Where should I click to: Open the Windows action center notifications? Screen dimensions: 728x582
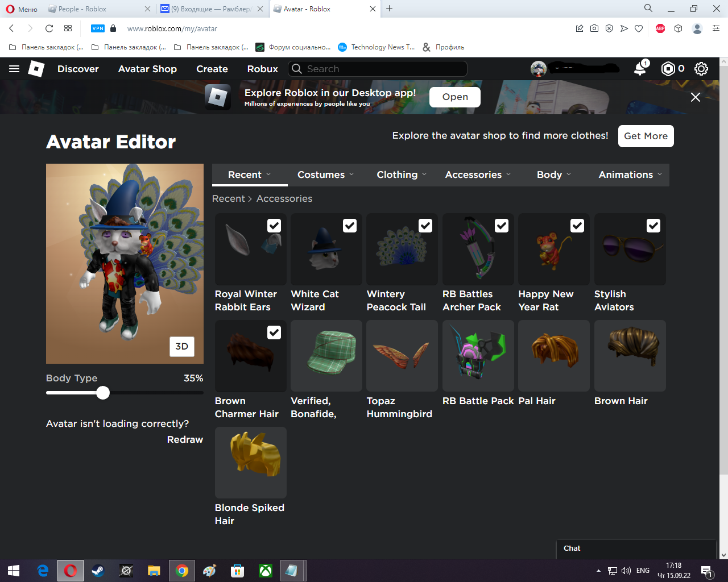[x=707, y=571]
